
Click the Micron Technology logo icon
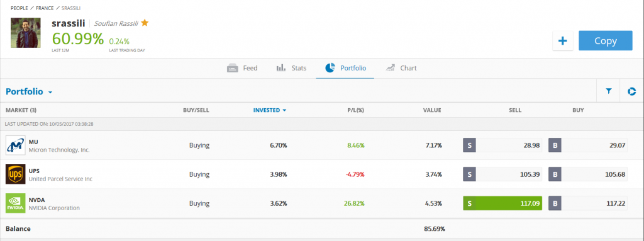pyautogui.click(x=16, y=145)
